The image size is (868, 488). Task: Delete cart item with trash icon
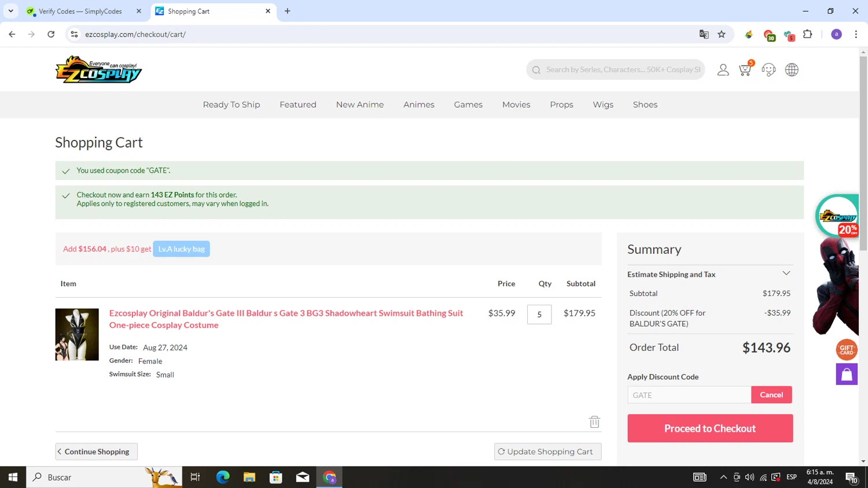[x=594, y=422]
